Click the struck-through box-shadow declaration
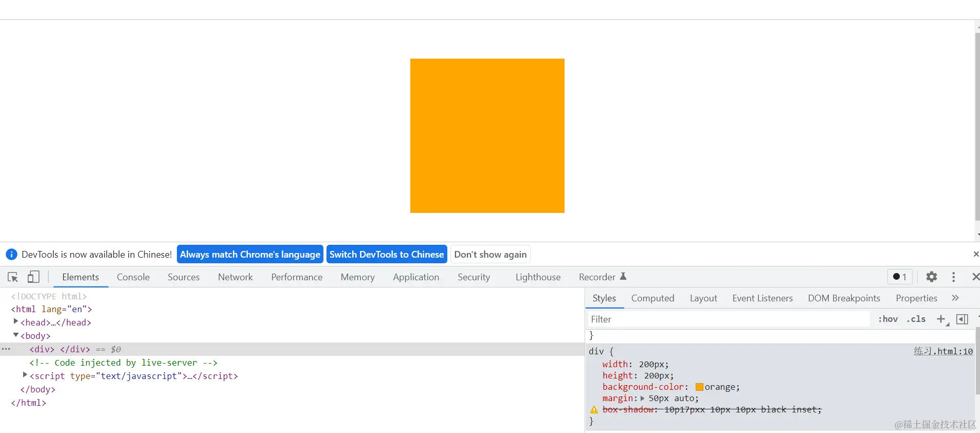The width and height of the screenshot is (980, 433). click(x=712, y=410)
